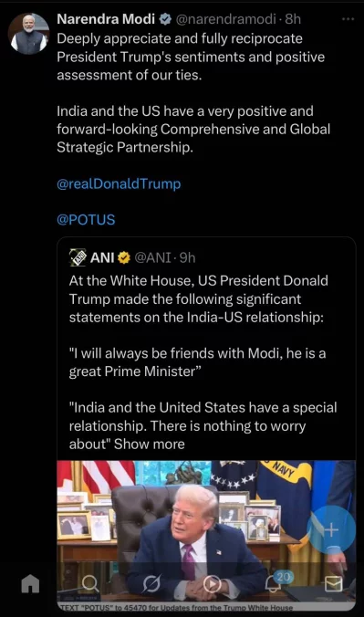Open Narendra Modi's profile picture

click(28, 34)
